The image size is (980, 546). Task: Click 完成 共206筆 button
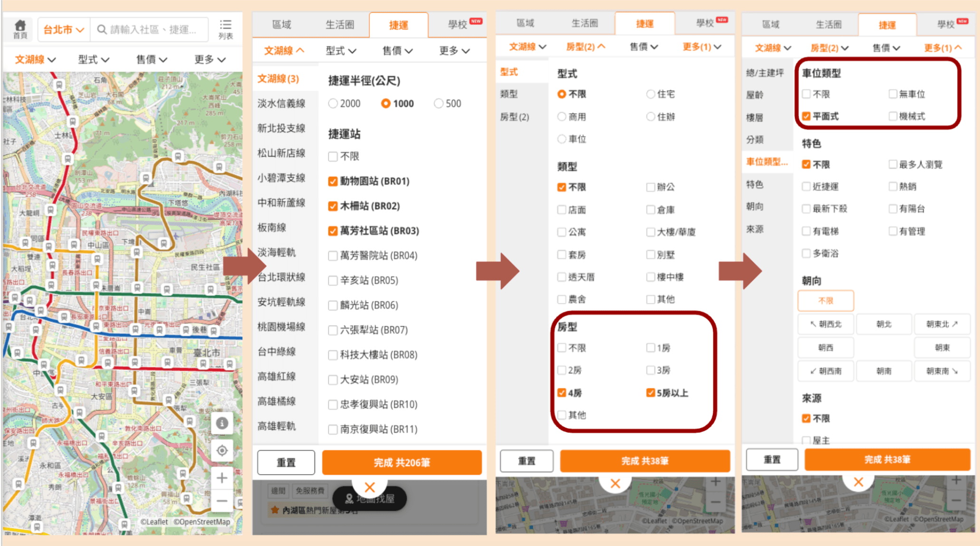click(x=402, y=462)
